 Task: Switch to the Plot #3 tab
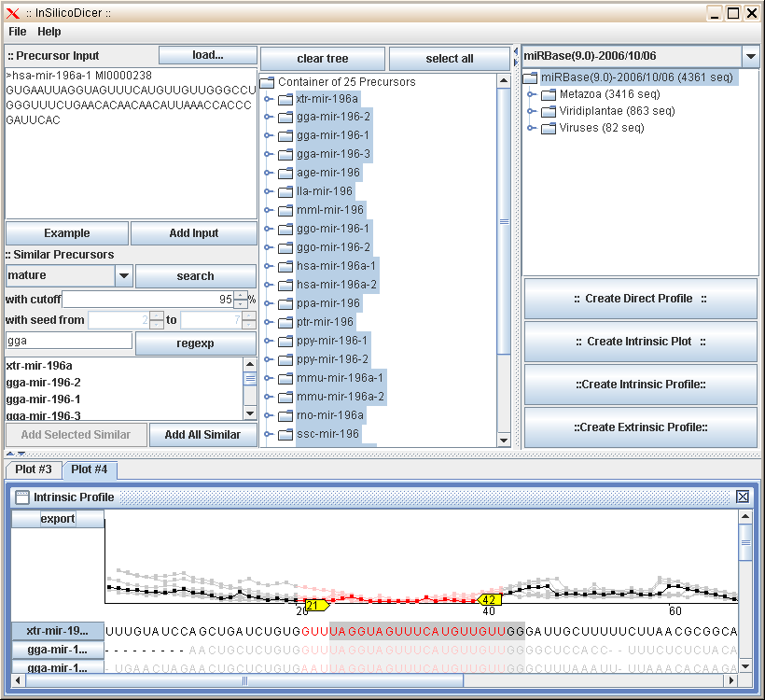tap(32, 469)
